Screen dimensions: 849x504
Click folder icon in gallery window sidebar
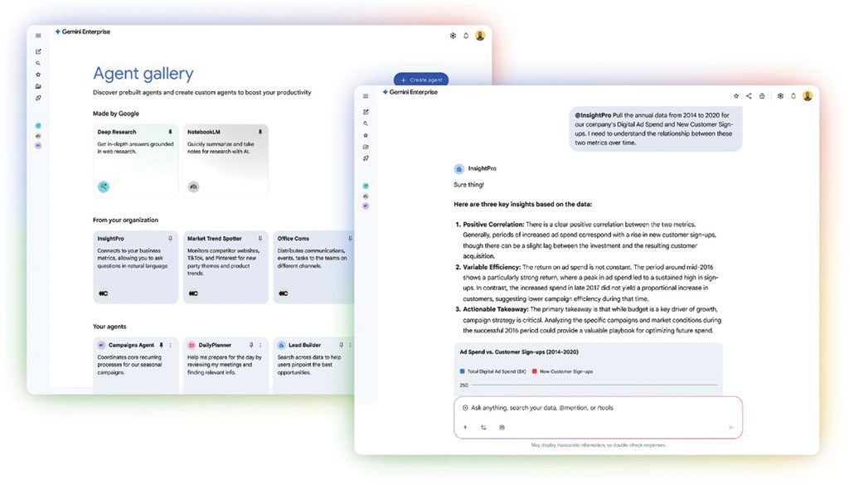[38, 86]
